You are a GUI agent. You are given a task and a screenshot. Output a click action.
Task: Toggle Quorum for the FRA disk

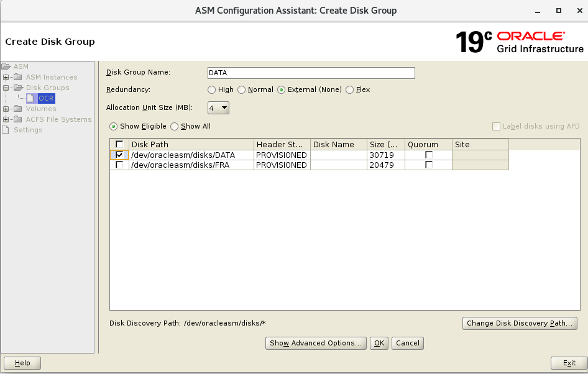point(429,165)
